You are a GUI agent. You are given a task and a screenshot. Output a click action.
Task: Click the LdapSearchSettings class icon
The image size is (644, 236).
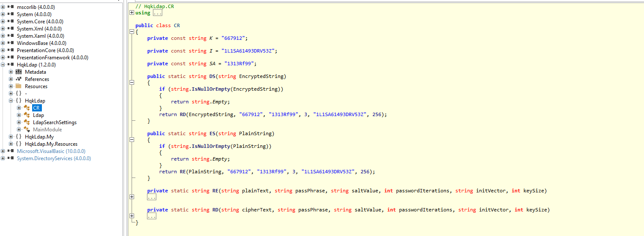(x=27, y=122)
